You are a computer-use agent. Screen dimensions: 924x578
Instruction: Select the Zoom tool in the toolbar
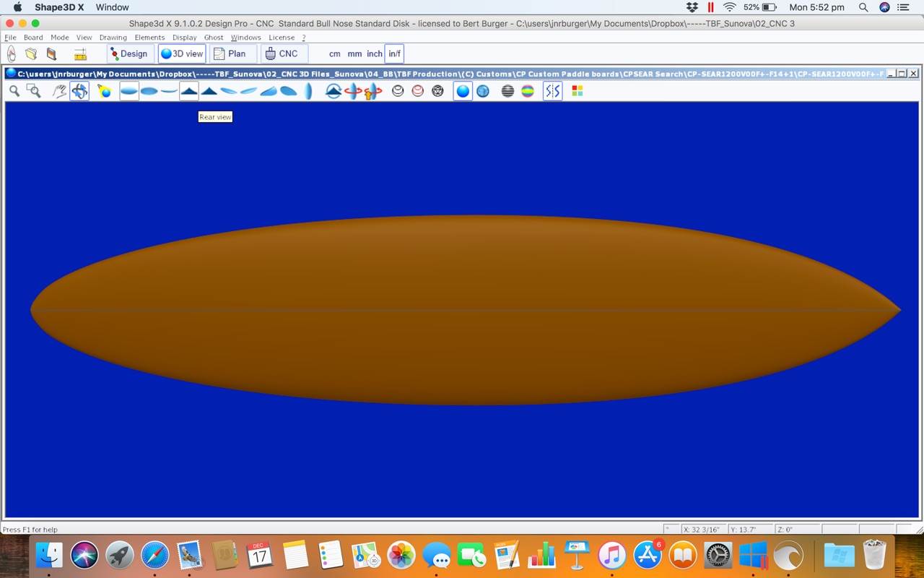(14, 90)
